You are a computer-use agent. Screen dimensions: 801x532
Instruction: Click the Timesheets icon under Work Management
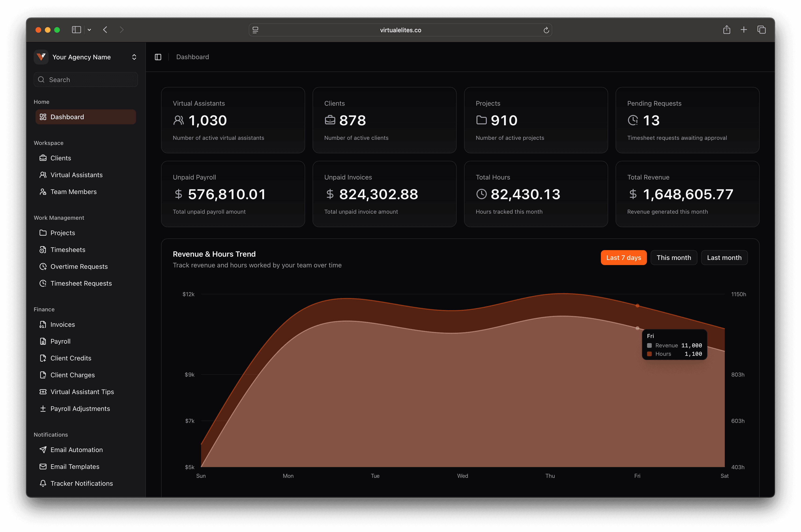[x=43, y=249]
